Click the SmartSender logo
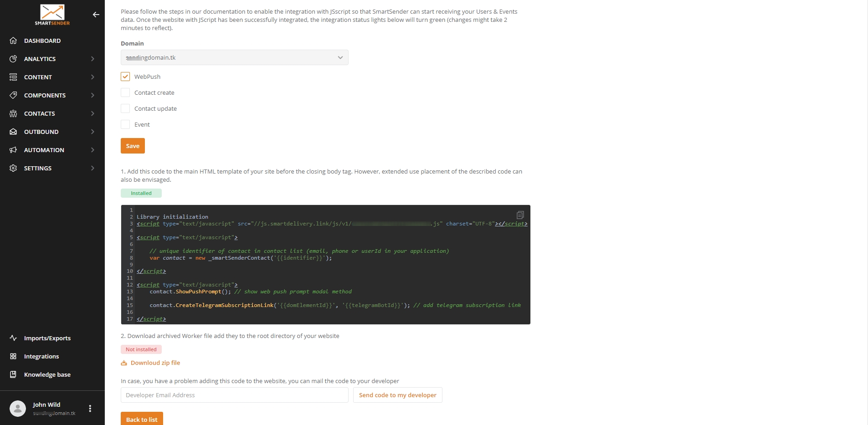 pos(52,15)
